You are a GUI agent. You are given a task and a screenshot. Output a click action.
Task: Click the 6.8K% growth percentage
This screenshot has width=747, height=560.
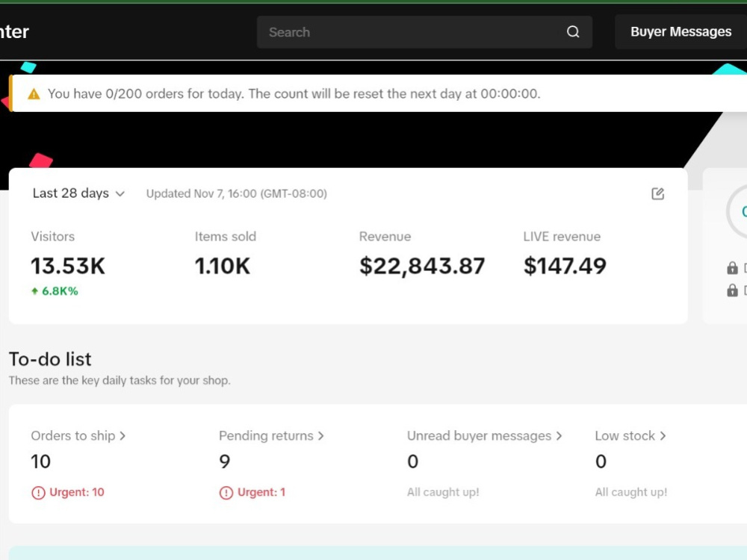60,291
